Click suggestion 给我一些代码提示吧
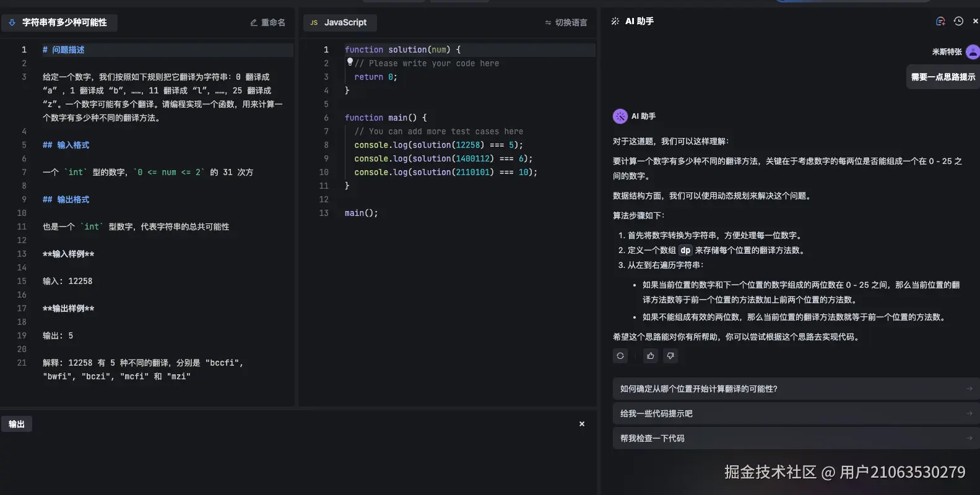 point(796,413)
